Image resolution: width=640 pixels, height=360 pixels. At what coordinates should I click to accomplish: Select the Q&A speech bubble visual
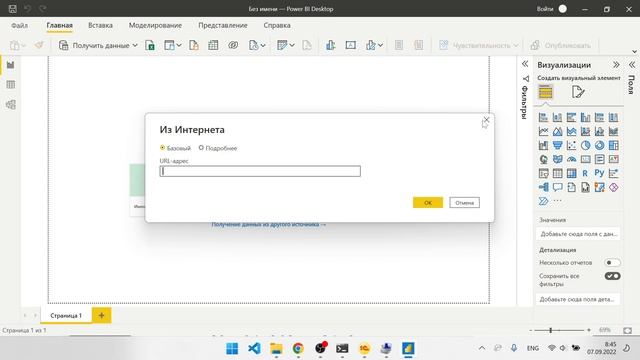pos(558,187)
